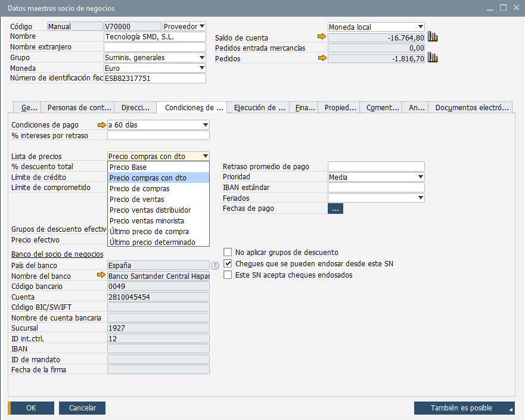Open the Moneda local dropdown
The image size is (525, 420).
tap(421, 27)
